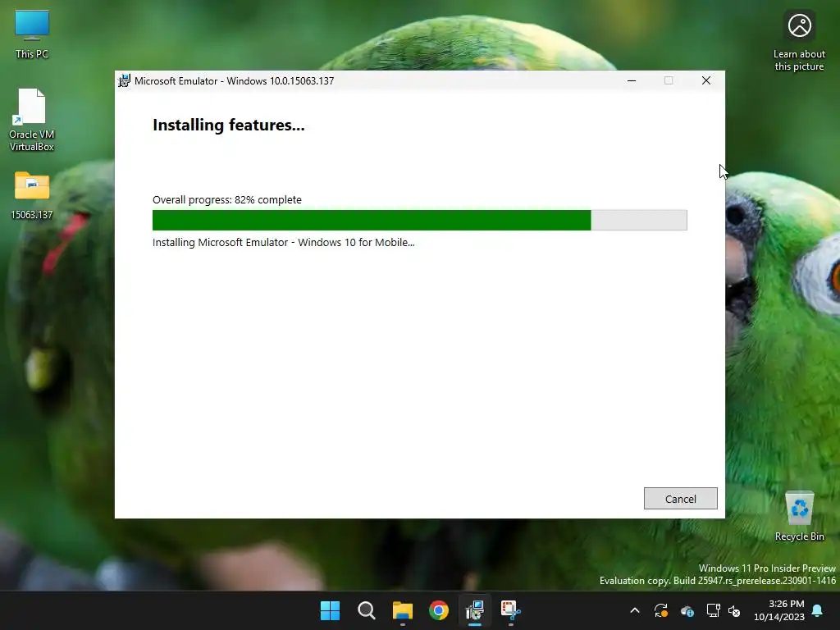
Task: Open taskbar Search
Action: tap(367, 610)
